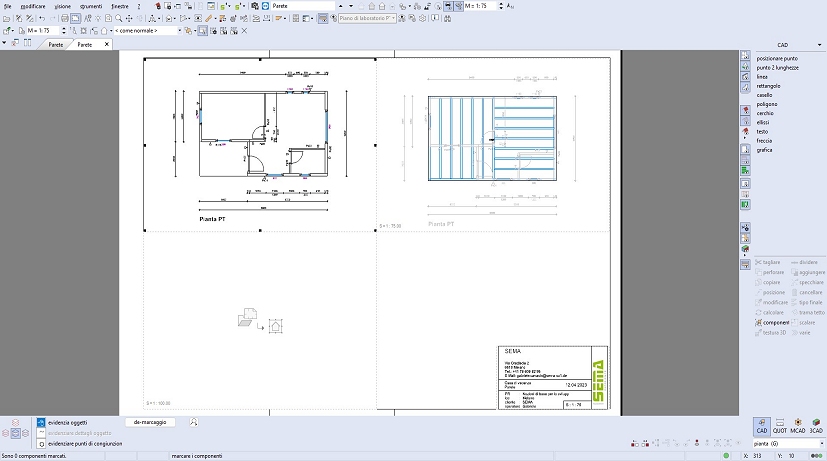Click the 'de-marcaggio' button
The width and height of the screenshot is (827, 461).
click(x=150, y=423)
